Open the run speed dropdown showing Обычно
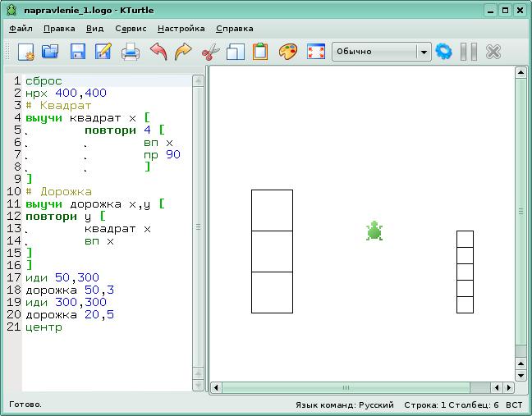The width and height of the screenshot is (532, 416). click(x=381, y=52)
